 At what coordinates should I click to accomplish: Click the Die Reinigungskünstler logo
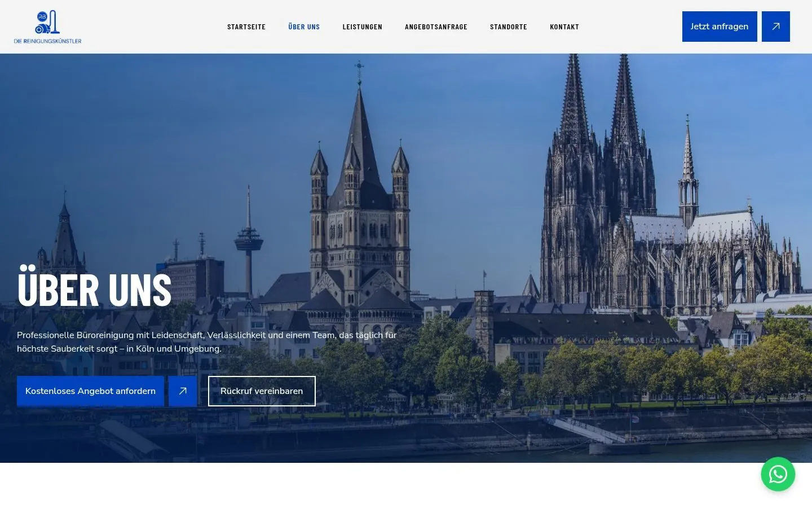click(x=48, y=27)
